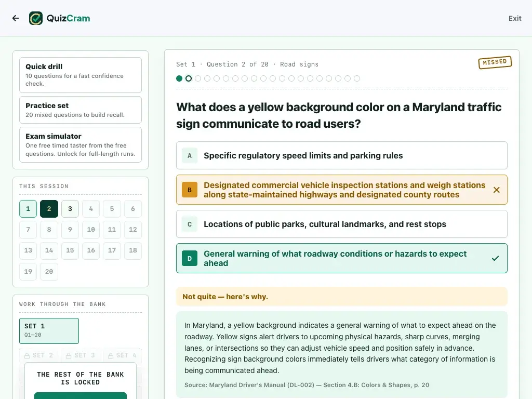This screenshot has width=532, height=399.
Task: Click 'Set 1 · Question 2 of 20' header text
Action: tap(222, 64)
